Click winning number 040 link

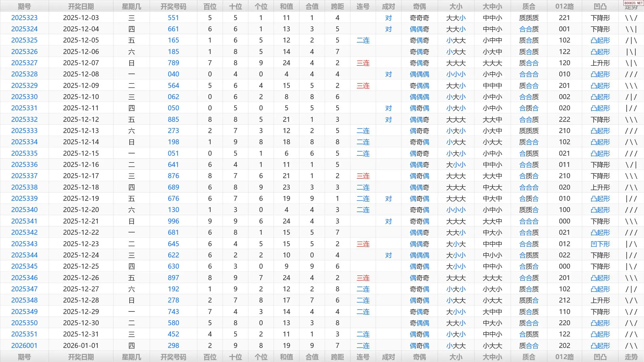coord(173,74)
